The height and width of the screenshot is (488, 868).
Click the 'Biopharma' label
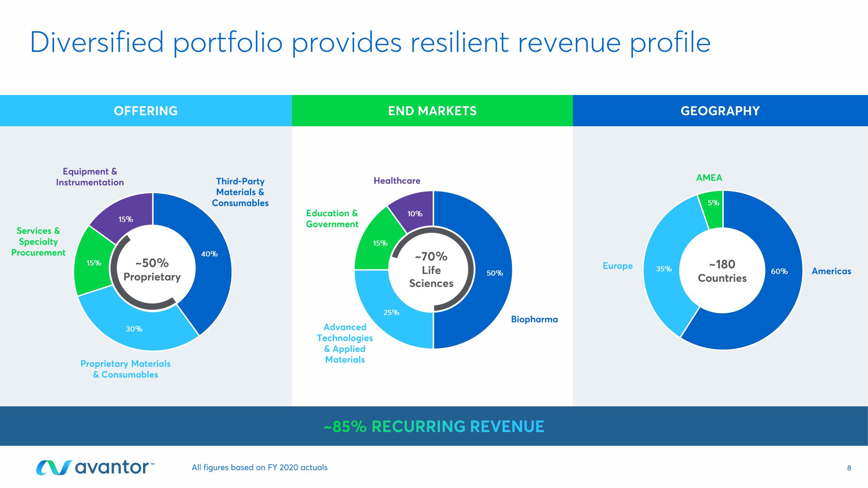click(534, 319)
